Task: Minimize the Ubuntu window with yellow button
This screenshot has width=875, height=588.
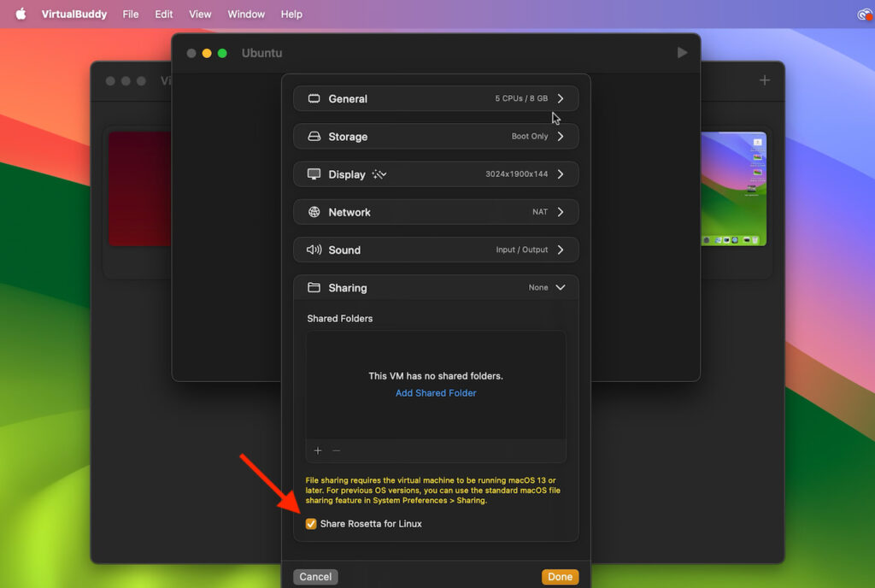Action: point(207,53)
